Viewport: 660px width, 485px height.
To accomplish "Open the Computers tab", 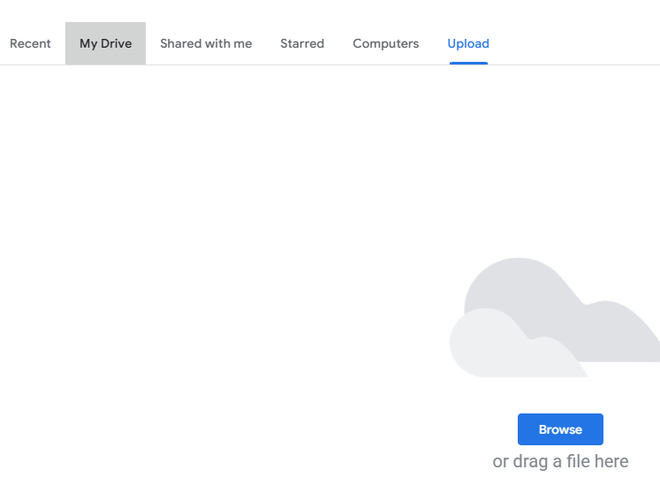I will pos(386,44).
